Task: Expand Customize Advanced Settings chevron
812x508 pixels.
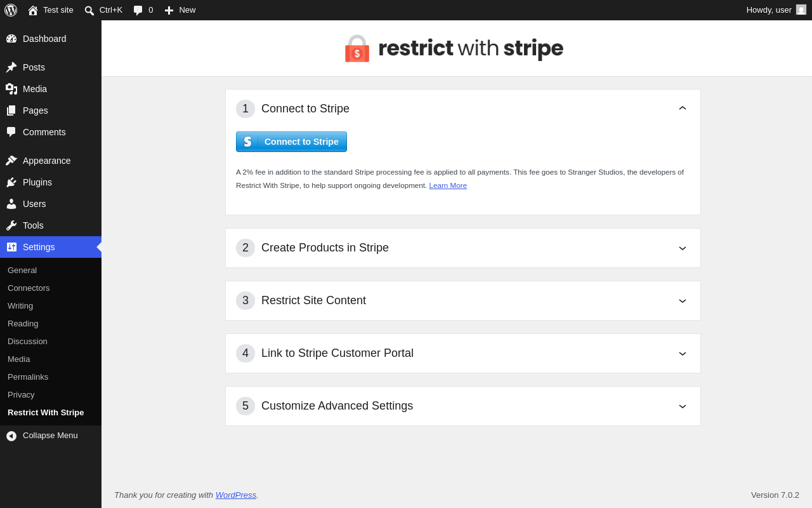Action: 683,406
